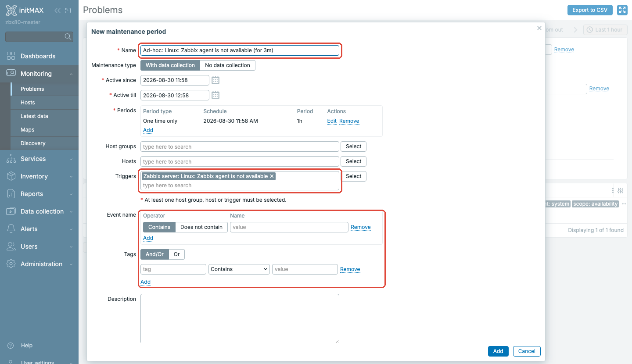Open Problems in the Monitoring submenu
632x364 pixels.
(44, 89)
